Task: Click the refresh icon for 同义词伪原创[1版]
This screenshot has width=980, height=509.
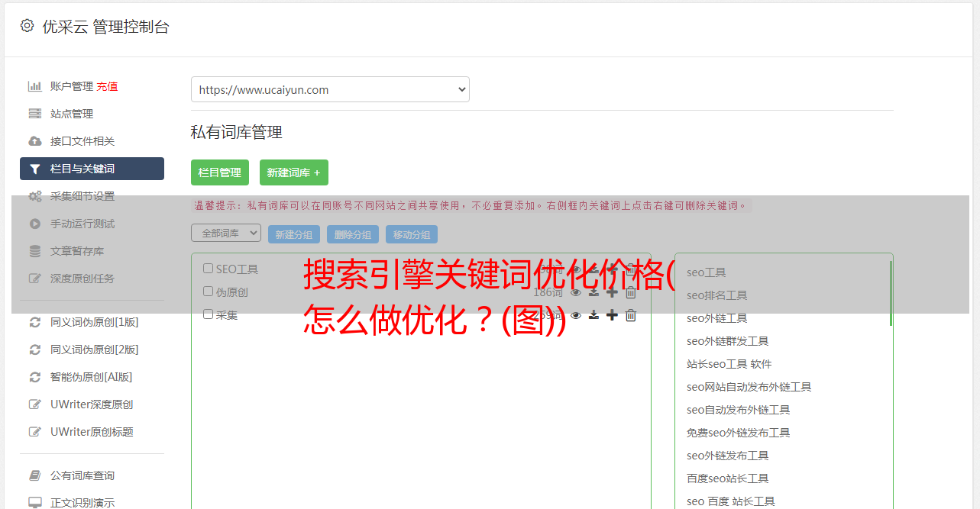Action: point(34,322)
